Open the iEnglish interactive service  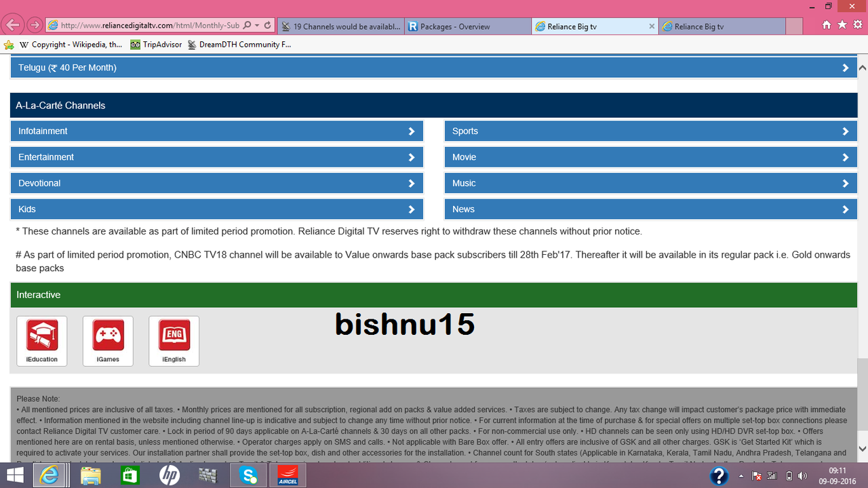pyautogui.click(x=174, y=341)
